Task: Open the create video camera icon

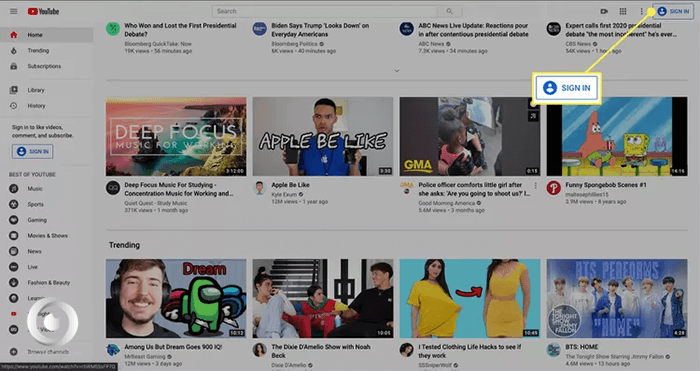Action: tap(604, 11)
